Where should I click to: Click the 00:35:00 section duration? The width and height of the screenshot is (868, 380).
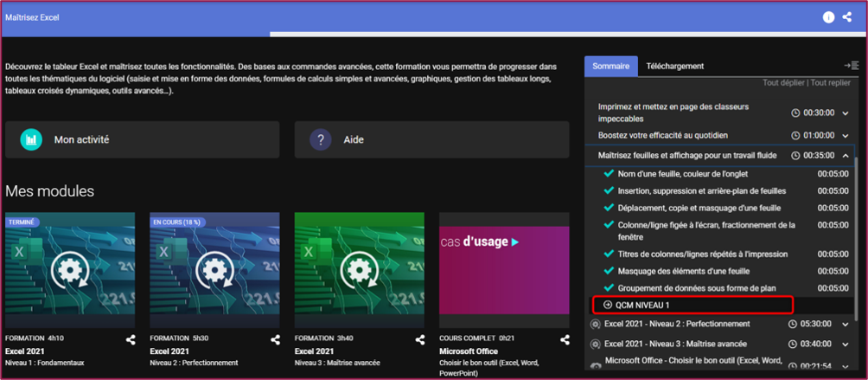pos(819,156)
